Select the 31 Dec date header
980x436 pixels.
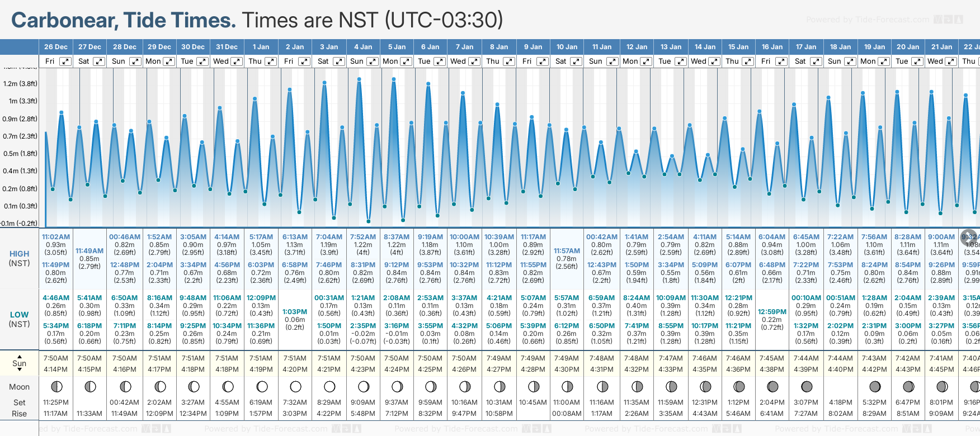(227, 47)
